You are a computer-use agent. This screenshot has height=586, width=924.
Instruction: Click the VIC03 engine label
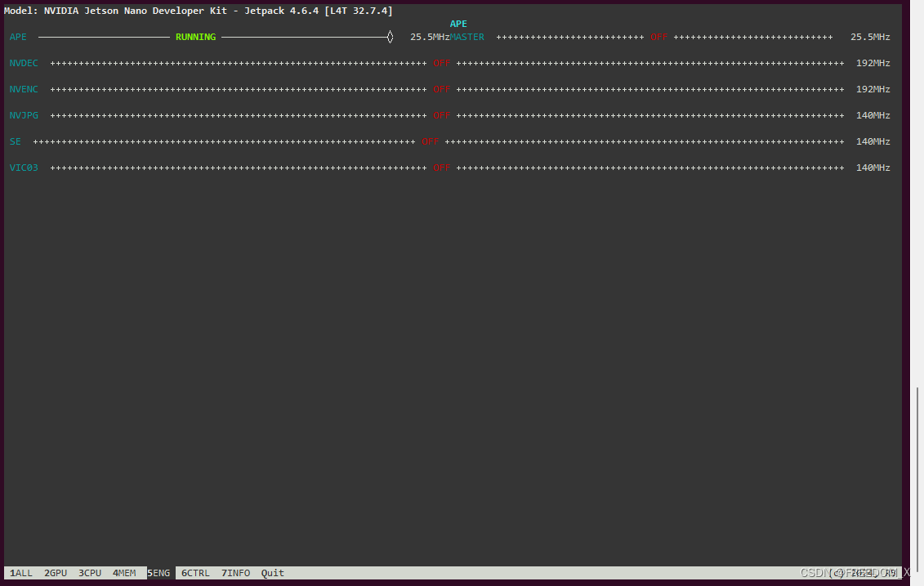pos(24,168)
